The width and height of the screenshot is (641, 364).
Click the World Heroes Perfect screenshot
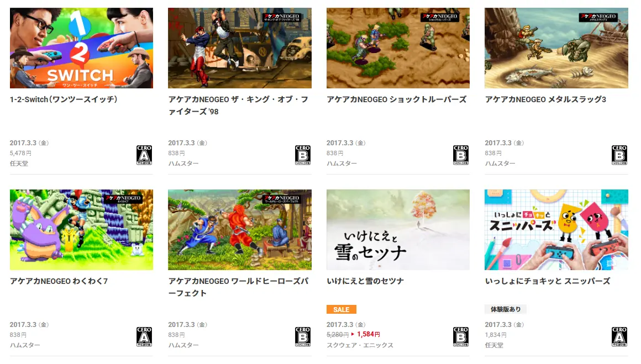coord(240,230)
